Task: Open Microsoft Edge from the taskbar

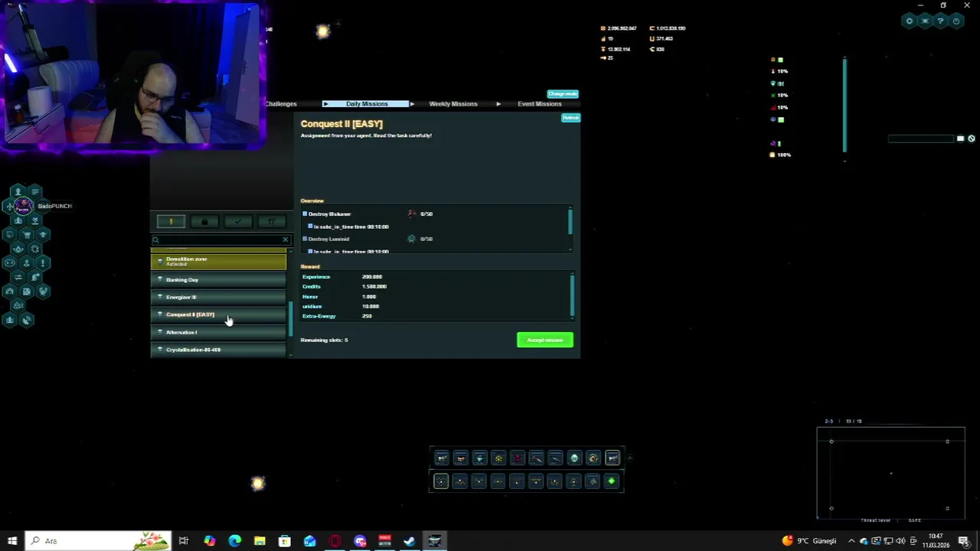Action: coord(234,541)
